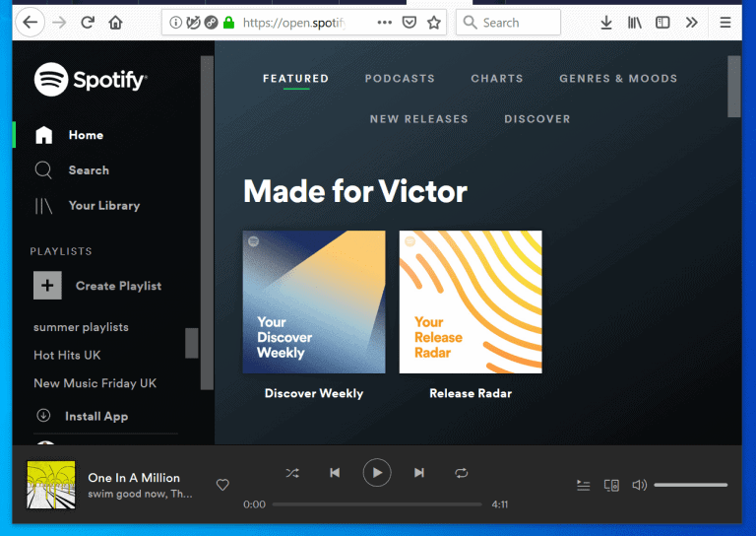Click the plus Create Playlist icon
756x536 pixels.
(47, 285)
